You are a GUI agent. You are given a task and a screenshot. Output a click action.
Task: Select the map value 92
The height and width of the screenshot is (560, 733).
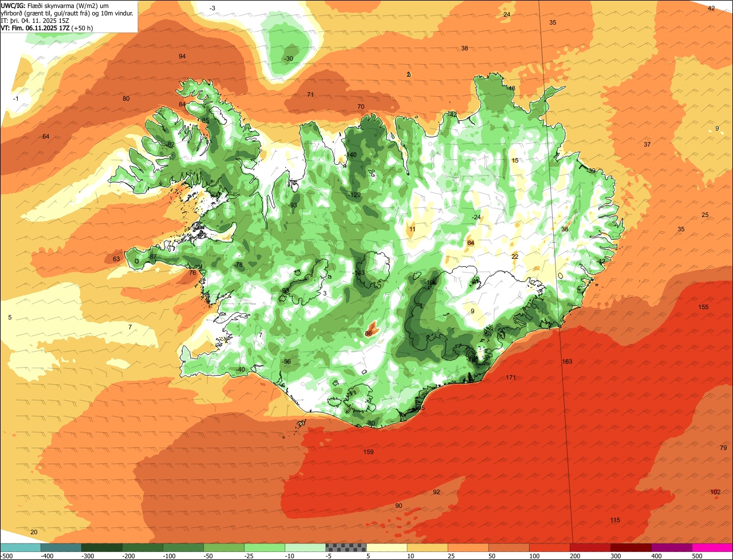tap(436, 492)
